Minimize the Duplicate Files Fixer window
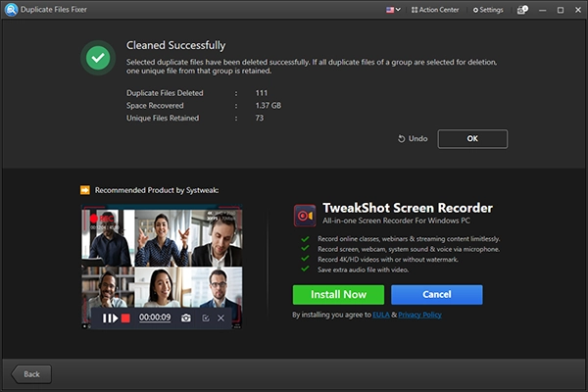Screen dimensions: 588x392 tap(542, 10)
